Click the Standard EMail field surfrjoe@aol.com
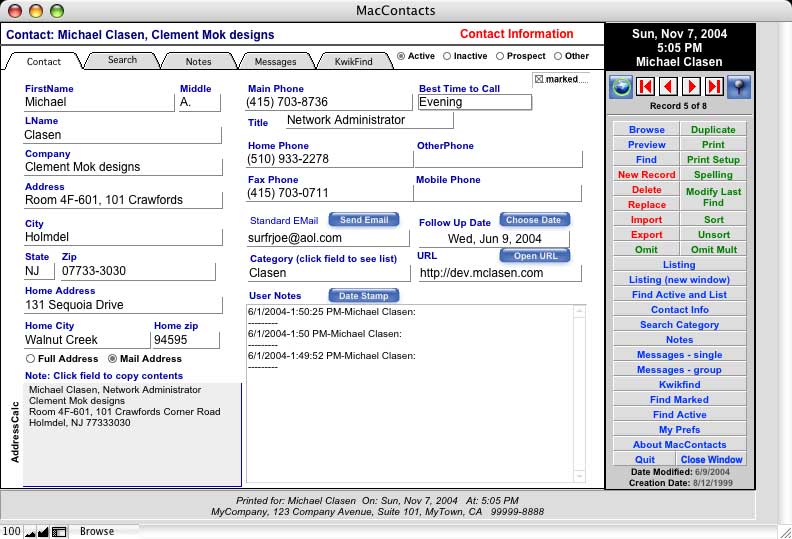 (328, 238)
